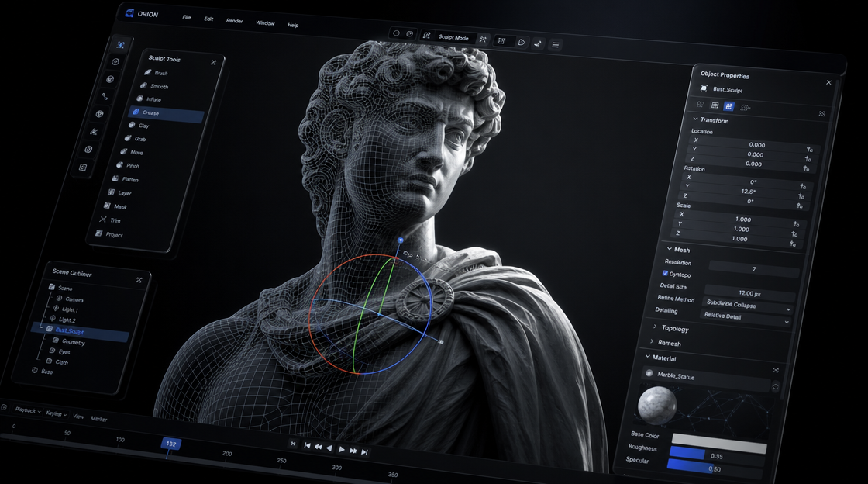Click the render play icon in top toolbar
Image resolution: width=868 pixels, height=484 pixels.
pos(522,42)
